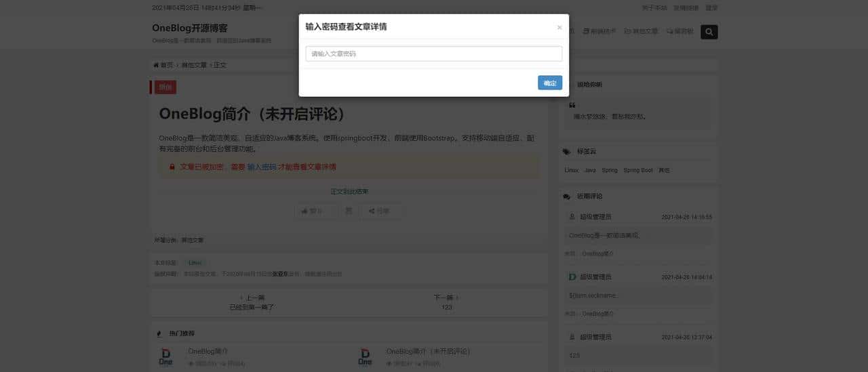Open the comment text ${item.nickname
This screenshot has width=868, height=372.
click(x=593, y=295)
